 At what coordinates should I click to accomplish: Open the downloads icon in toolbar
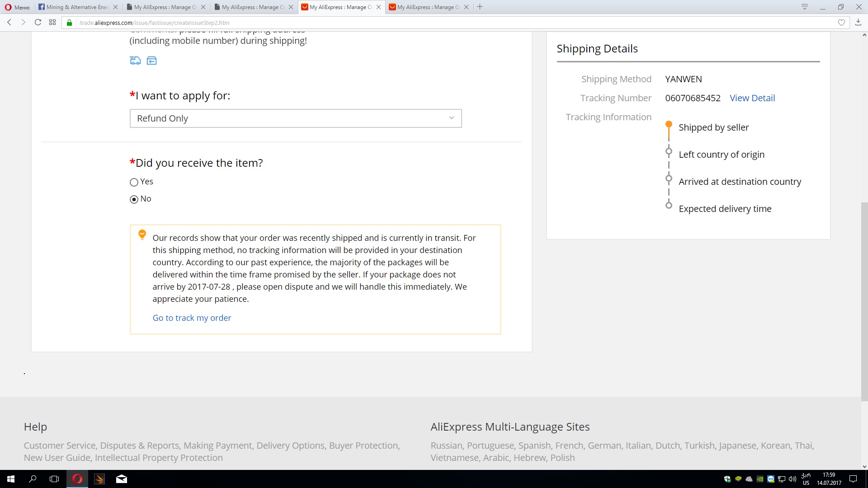(858, 22)
